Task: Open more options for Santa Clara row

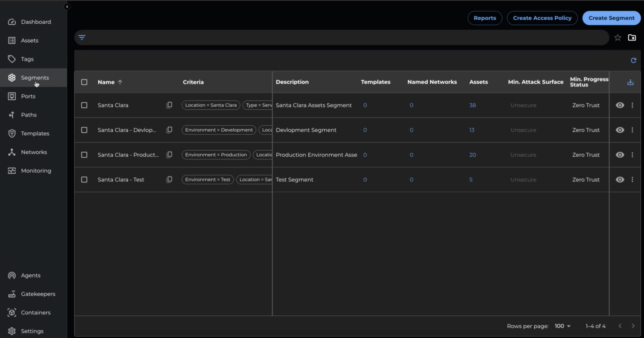Action: tap(632, 105)
